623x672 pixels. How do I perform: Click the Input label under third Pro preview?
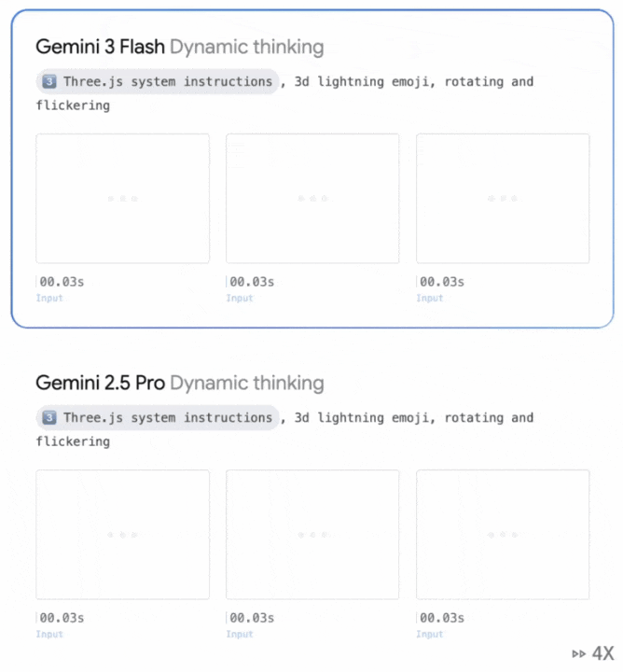430,635
